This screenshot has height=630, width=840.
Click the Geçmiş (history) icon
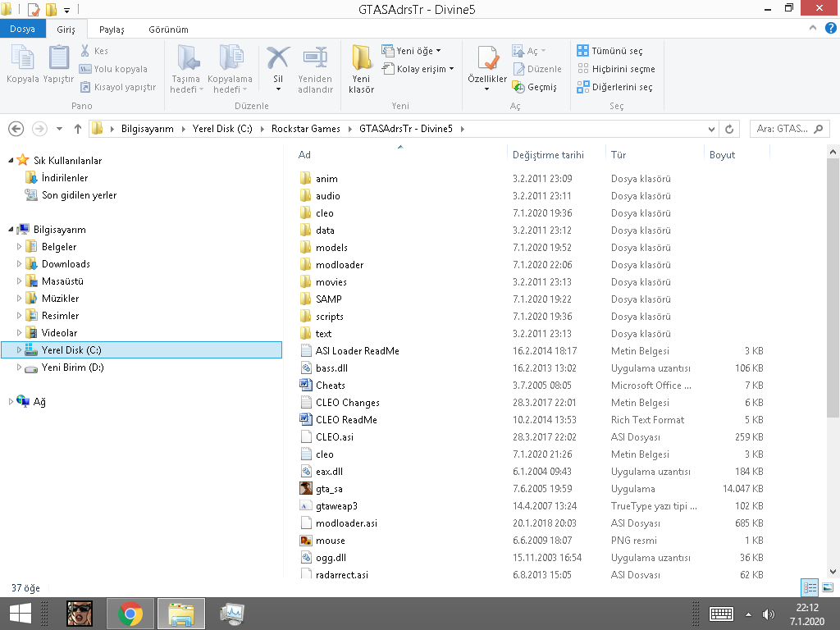(x=518, y=87)
